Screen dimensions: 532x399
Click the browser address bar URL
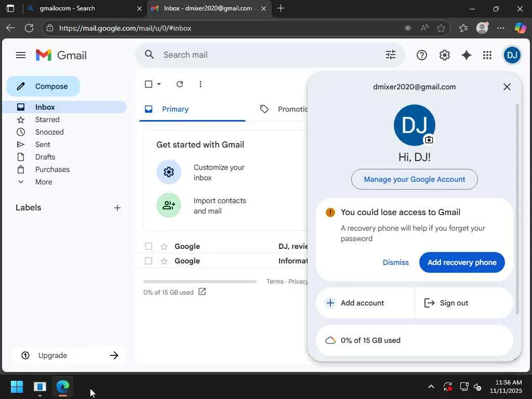coord(125,28)
